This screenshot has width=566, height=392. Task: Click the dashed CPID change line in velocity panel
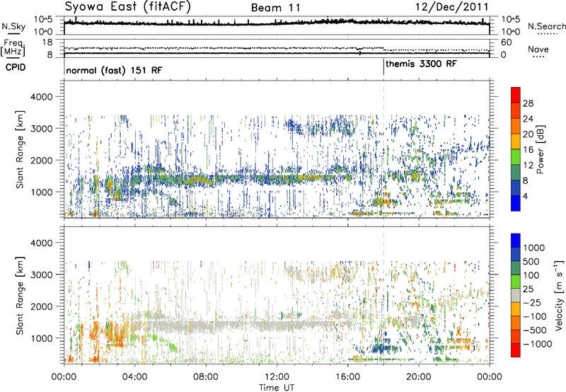pyautogui.click(x=383, y=295)
